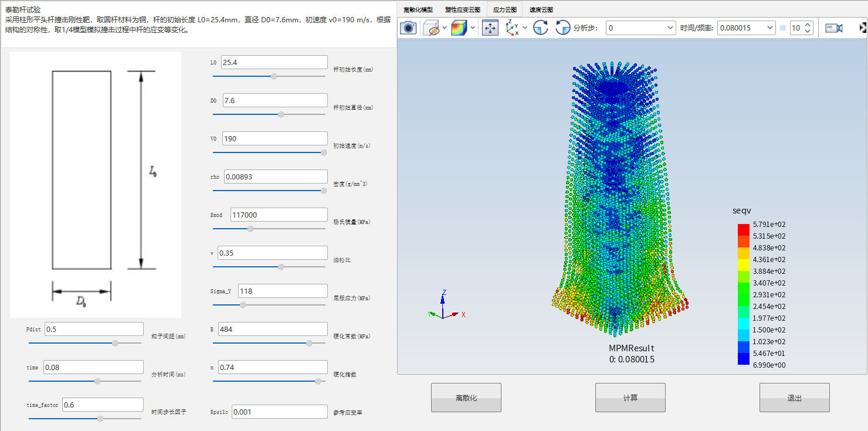
Task: Increase the spin box value of 10
Action: tap(808, 25)
